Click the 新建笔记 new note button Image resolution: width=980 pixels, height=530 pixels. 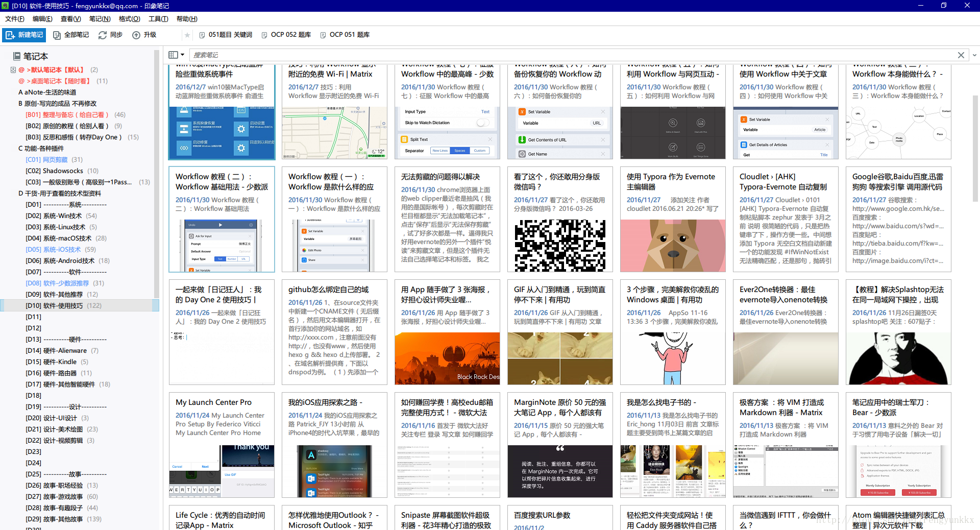[x=24, y=35]
